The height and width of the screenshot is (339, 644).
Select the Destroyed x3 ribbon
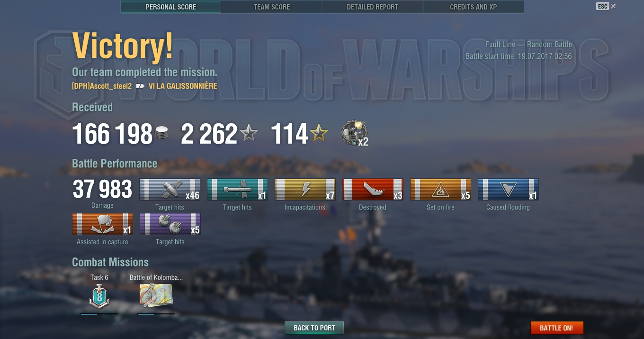tap(373, 190)
